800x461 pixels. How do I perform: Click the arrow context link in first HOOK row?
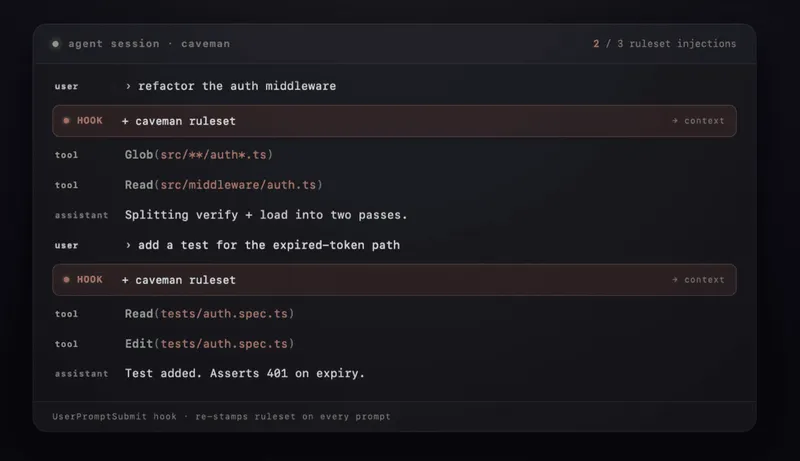coord(698,121)
